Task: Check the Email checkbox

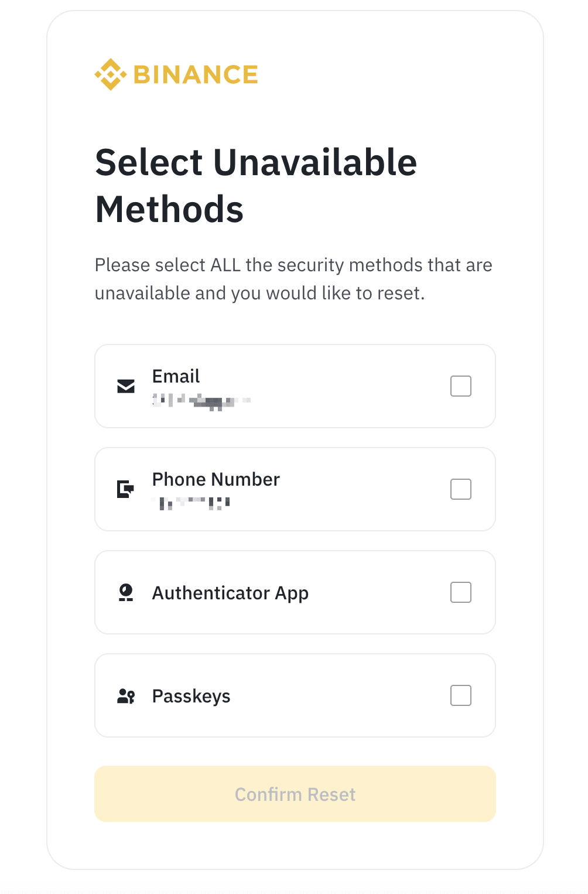Action: (461, 386)
